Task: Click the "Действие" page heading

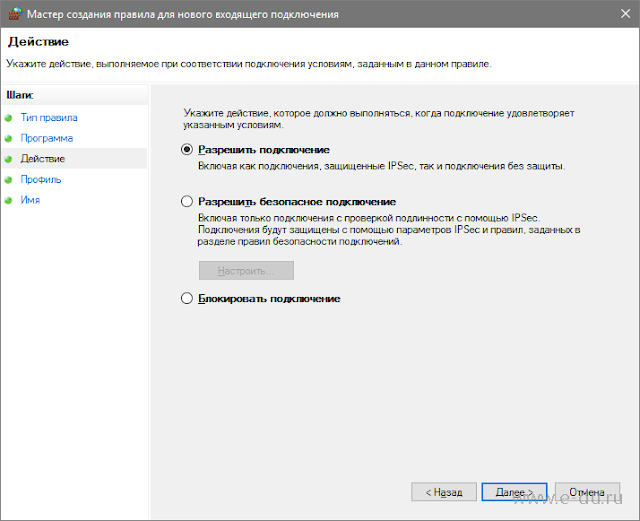Action: coord(38,42)
